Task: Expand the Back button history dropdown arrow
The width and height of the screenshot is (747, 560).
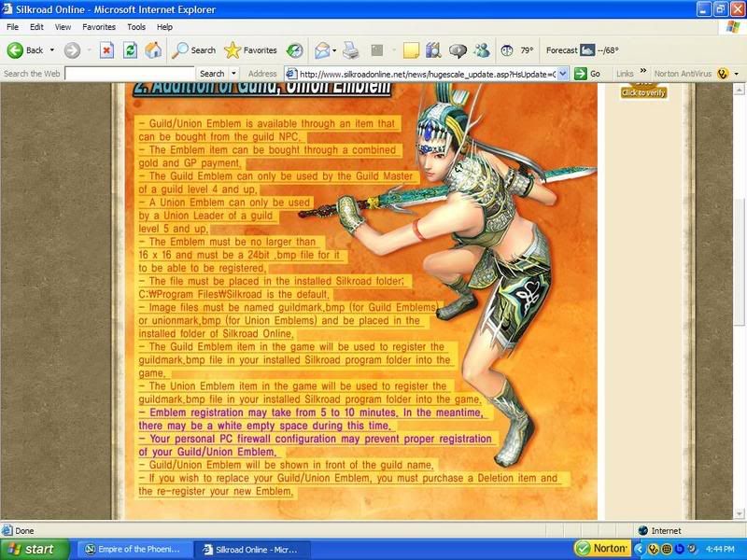Action: (52, 50)
